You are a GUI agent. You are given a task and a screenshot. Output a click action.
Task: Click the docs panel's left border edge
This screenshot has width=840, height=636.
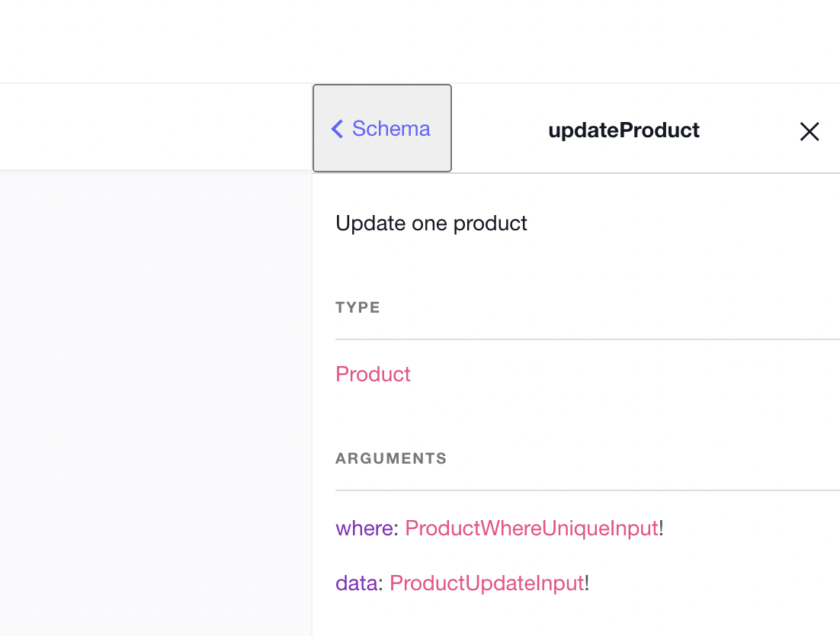coord(313,403)
